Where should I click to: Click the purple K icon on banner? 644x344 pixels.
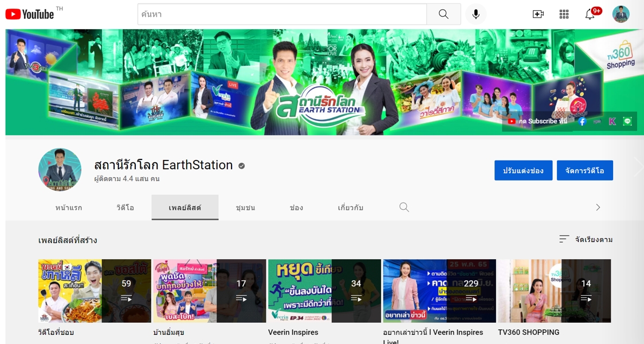click(x=612, y=121)
